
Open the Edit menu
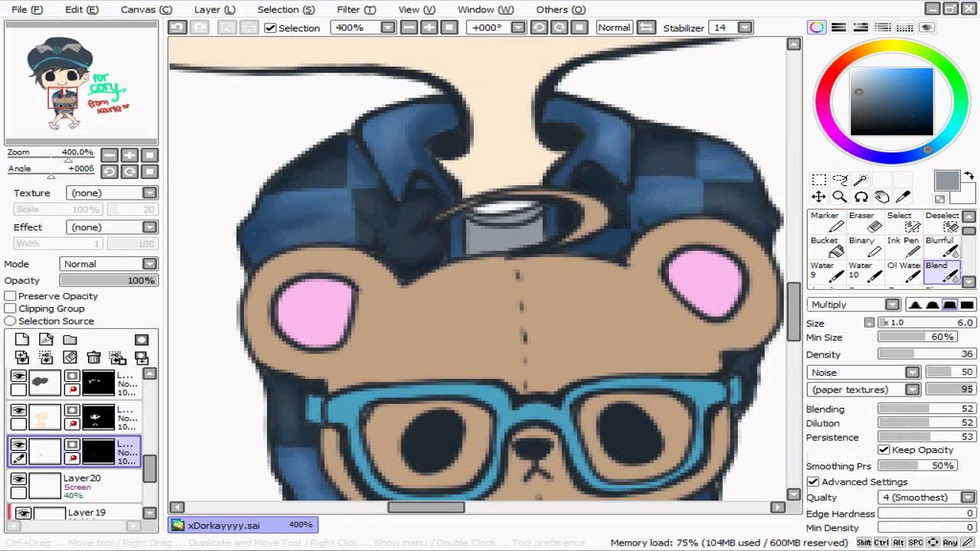pos(82,9)
